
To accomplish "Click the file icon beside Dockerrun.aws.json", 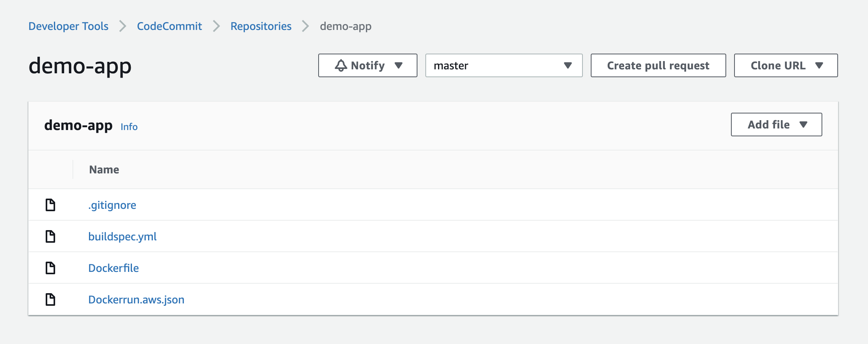I will point(50,299).
